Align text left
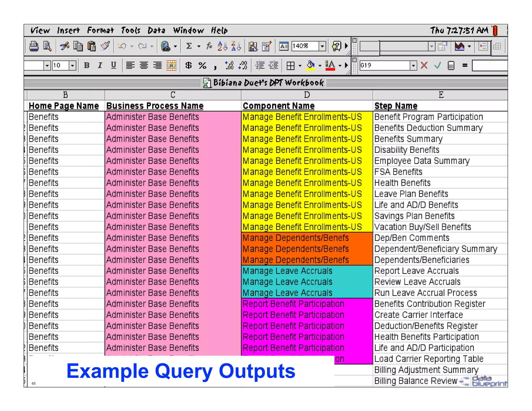This screenshot has width=532, height=411. click(130, 65)
